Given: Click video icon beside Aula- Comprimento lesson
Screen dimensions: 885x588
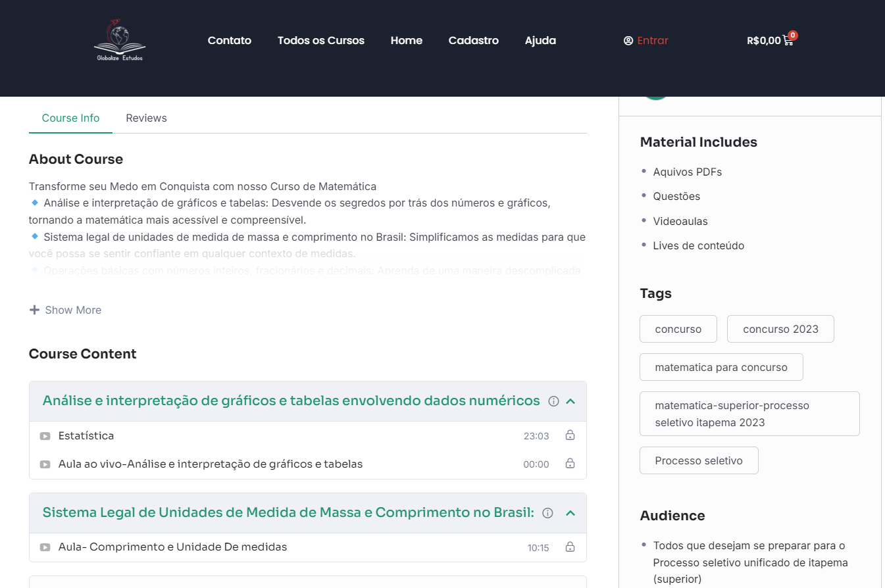Looking at the screenshot, I should point(45,547).
